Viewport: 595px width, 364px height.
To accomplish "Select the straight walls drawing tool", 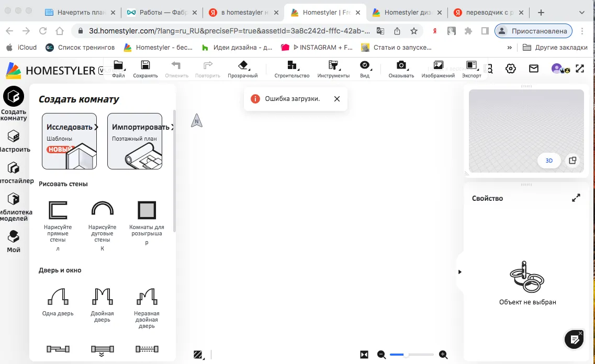I will (x=58, y=210).
